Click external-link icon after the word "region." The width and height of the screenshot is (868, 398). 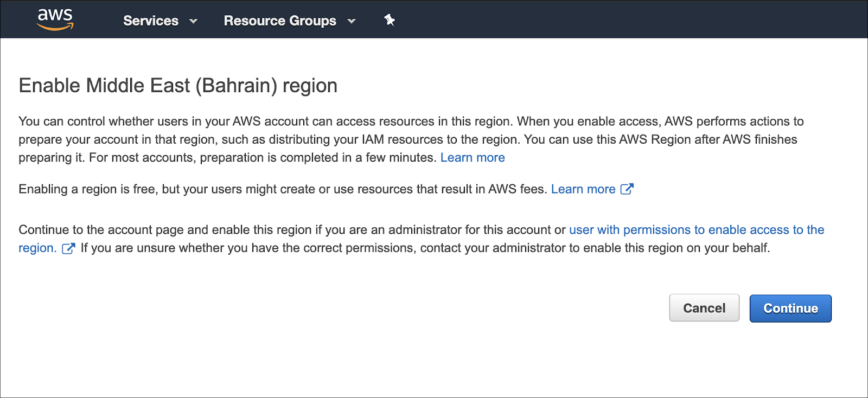click(68, 248)
